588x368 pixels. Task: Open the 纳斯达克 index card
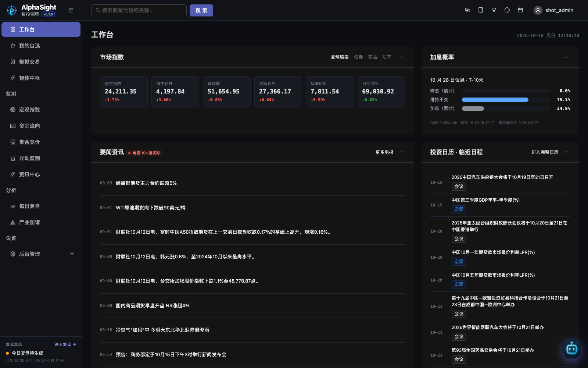tap(278, 92)
